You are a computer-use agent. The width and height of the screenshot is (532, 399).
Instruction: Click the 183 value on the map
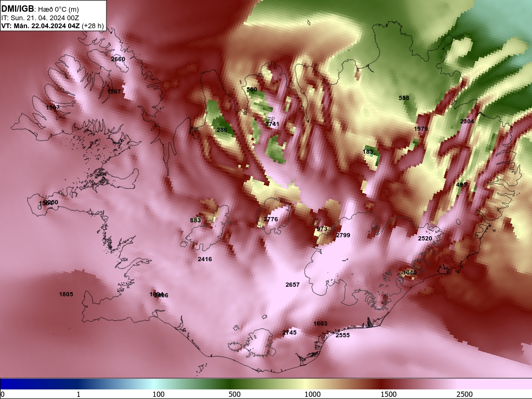(368, 152)
